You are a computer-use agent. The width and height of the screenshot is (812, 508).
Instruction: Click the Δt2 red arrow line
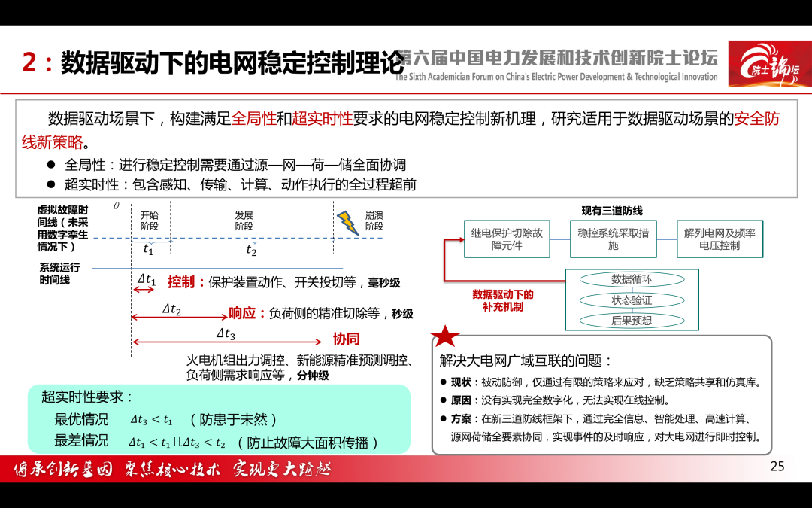[179, 317]
